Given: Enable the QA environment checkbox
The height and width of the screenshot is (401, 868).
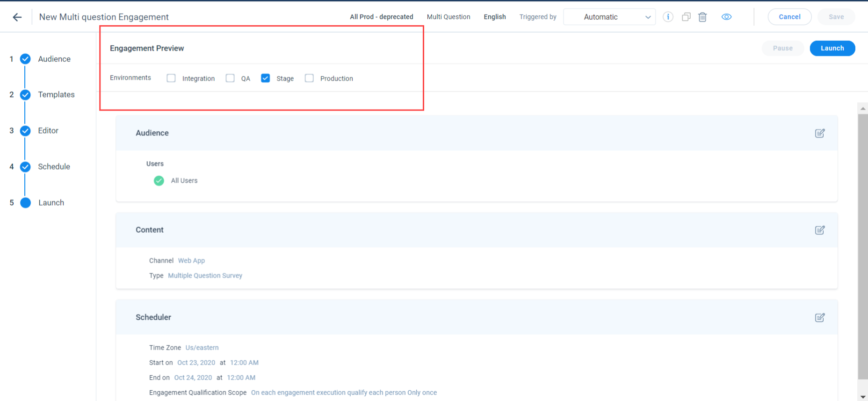Looking at the screenshot, I should (x=230, y=78).
